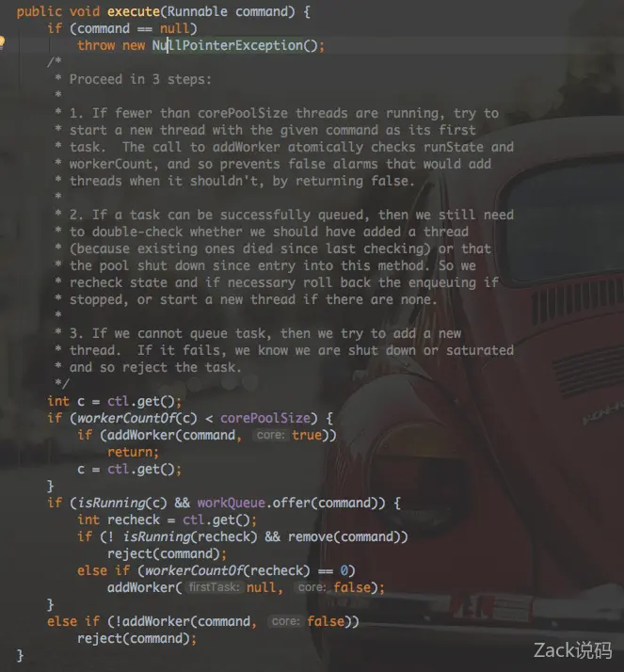Click the yellow intention lightbulb in the gutter

(2, 42)
